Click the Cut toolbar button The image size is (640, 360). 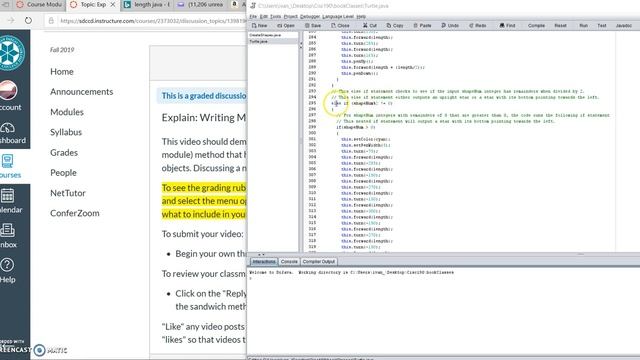click(370, 25)
